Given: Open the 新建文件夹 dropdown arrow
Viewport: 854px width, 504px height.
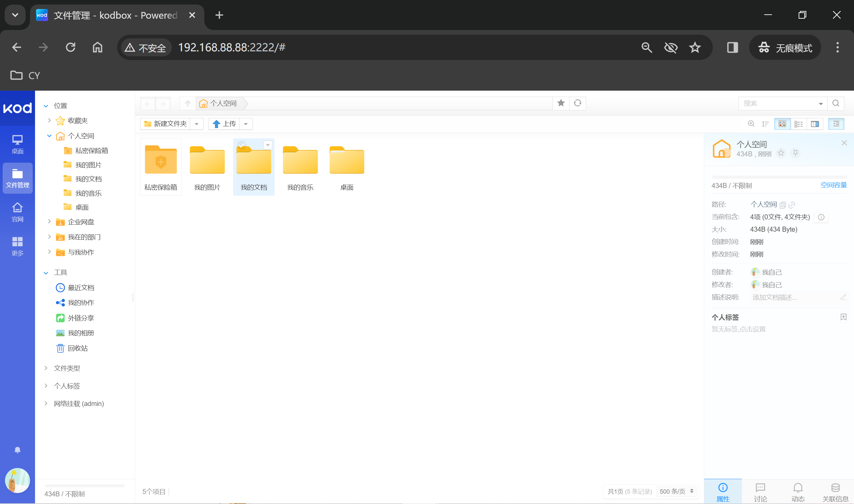Looking at the screenshot, I should tap(196, 124).
